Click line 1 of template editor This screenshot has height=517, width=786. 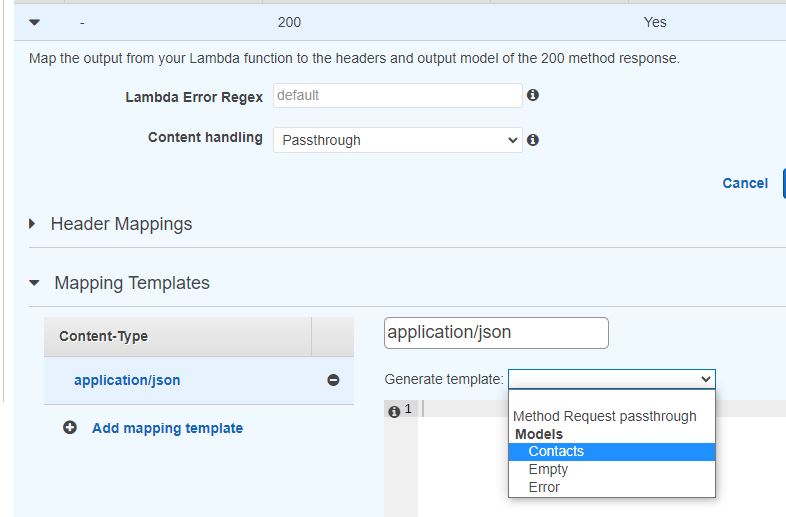tap(602, 409)
